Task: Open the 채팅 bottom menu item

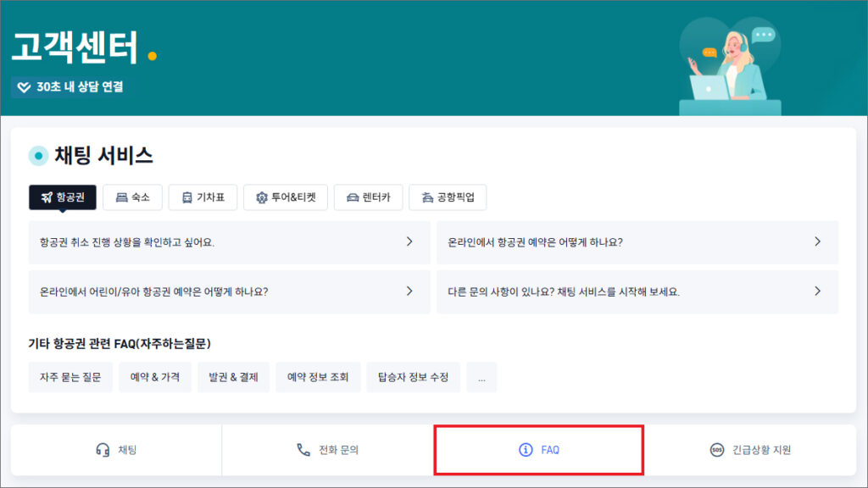Action: pos(116,450)
